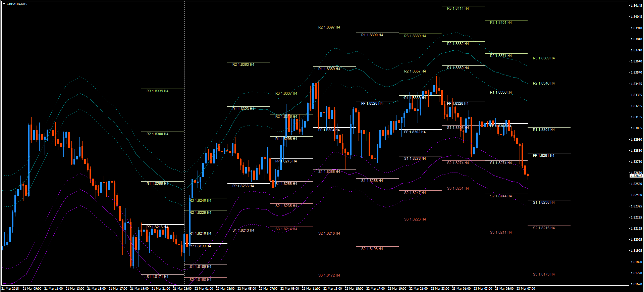Click the "R1 1.8338 H4" pivot label
The width and height of the screenshot is (644, 292).
pyautogui.click(x=501, y=93)
